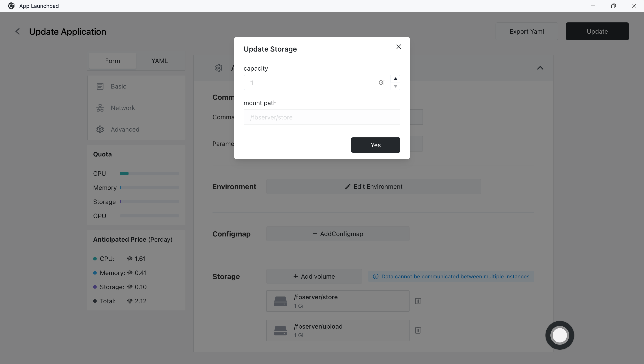Switch to the YAML tab
Screen dimensions: 644x364
(x=159, y=61)
